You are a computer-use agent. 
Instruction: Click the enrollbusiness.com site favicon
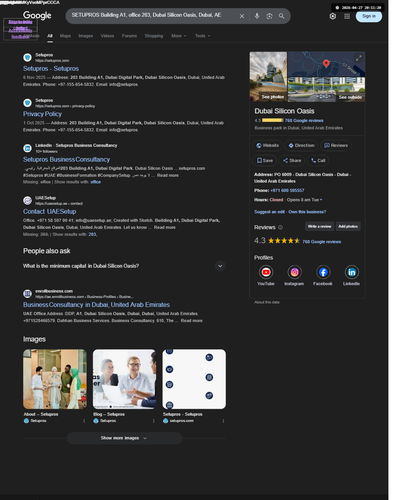click(27, 294)
